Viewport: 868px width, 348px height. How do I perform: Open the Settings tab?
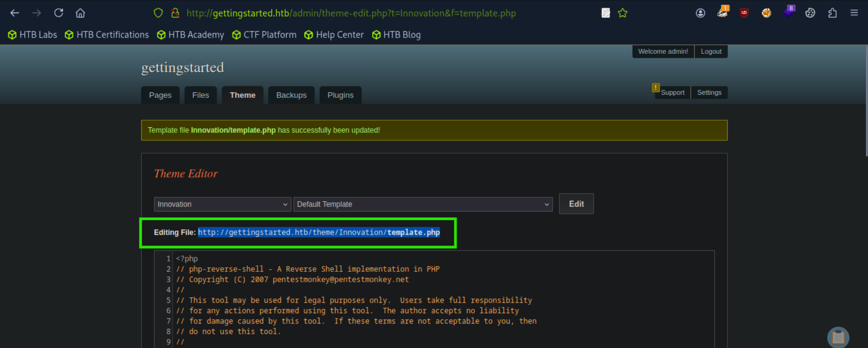tap(709, 92)
